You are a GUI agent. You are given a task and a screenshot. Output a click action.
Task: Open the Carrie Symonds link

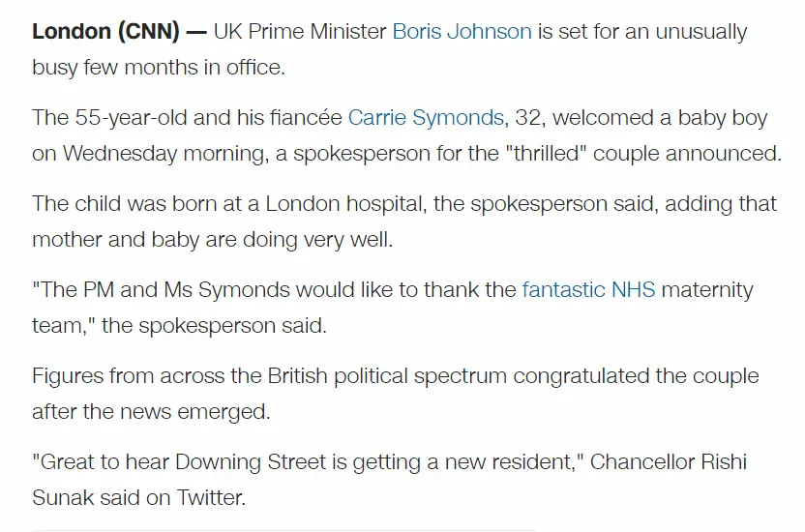(426, 117)
